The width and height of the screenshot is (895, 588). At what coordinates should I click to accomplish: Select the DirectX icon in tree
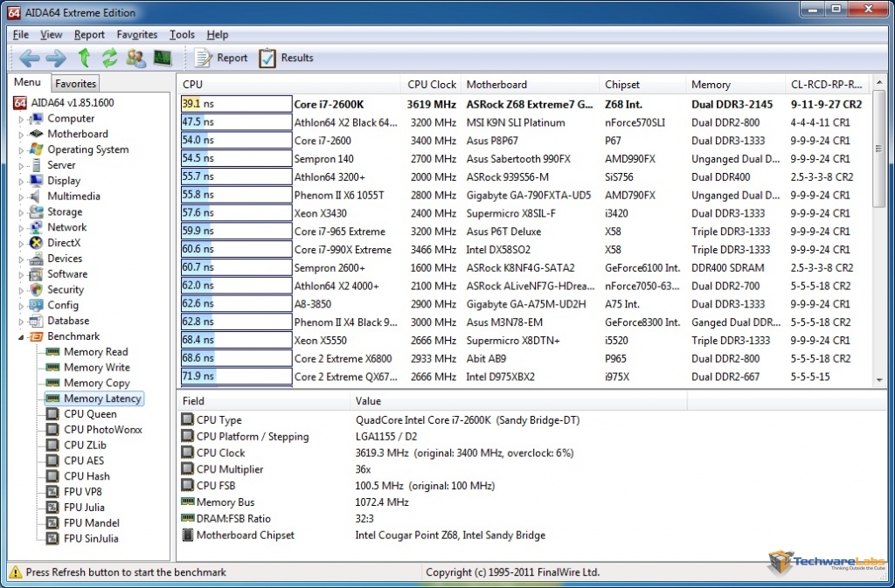(37, 243)
